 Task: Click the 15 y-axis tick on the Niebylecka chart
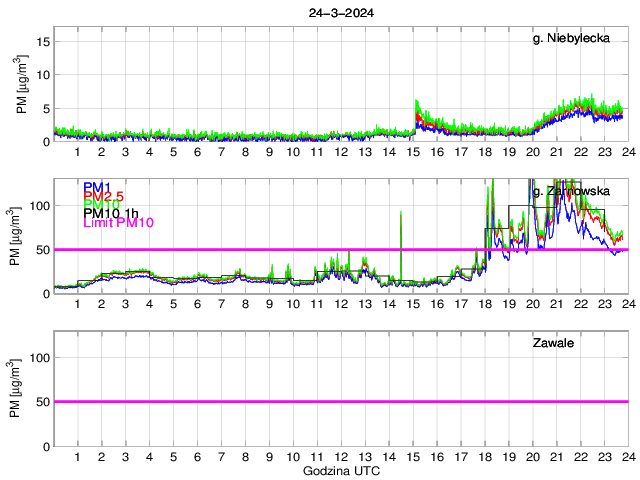tap(43, 42)
